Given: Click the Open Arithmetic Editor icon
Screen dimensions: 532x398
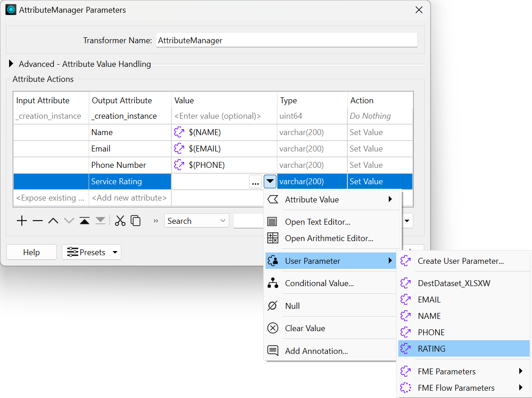Looking at the screenshot, I should point(272,238).
